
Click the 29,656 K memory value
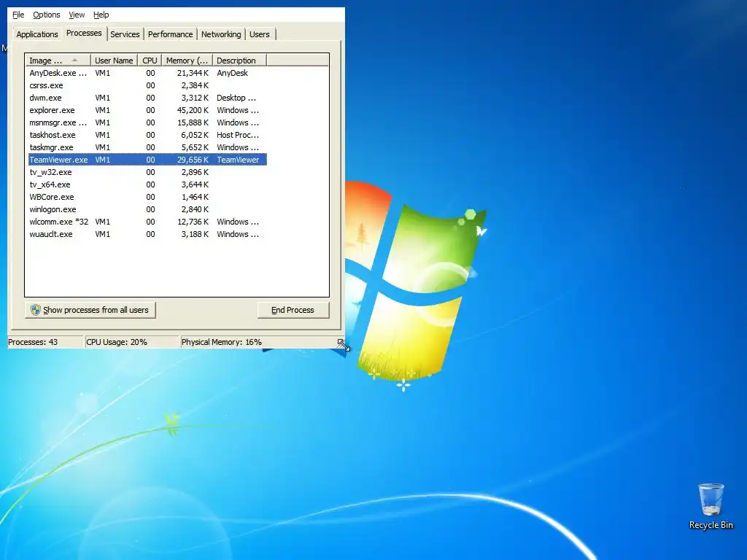[x=193, y=160]
